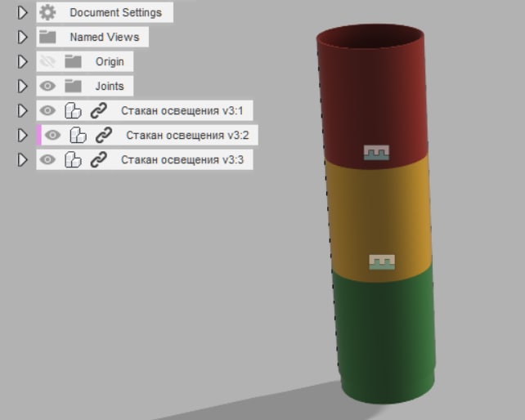Click the pink color tag on v3:2 row
This screenshot has height=420, width=525.
(x=38, y=135)
